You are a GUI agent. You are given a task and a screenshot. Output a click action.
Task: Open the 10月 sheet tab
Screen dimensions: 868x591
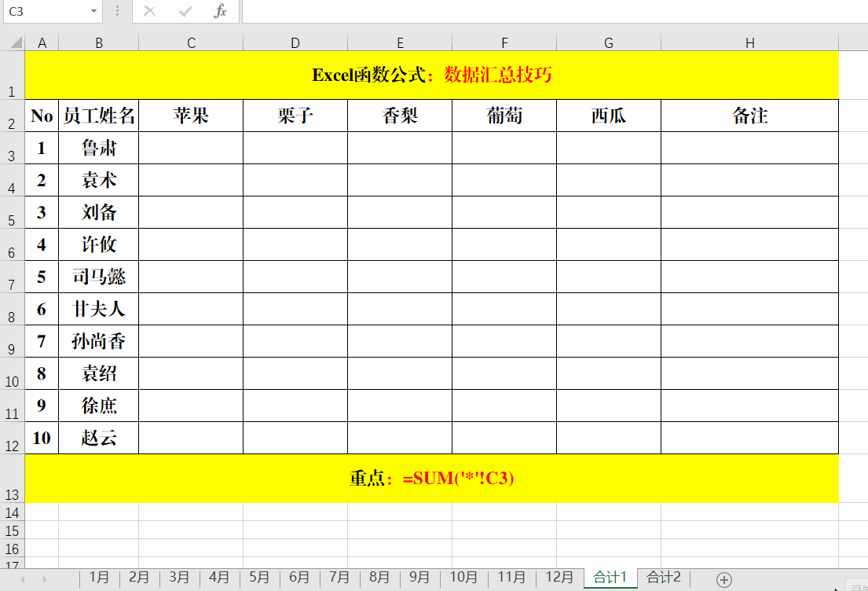point(463,578)
